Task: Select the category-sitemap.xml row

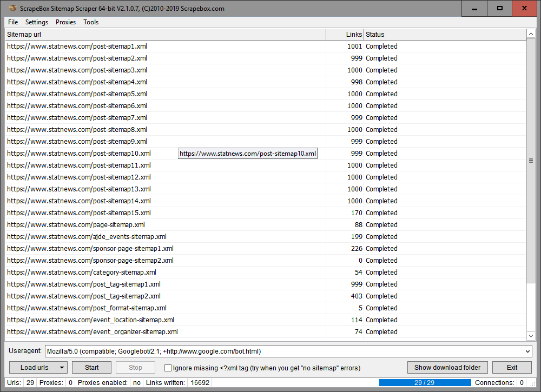Action: (x=266, y=273)
